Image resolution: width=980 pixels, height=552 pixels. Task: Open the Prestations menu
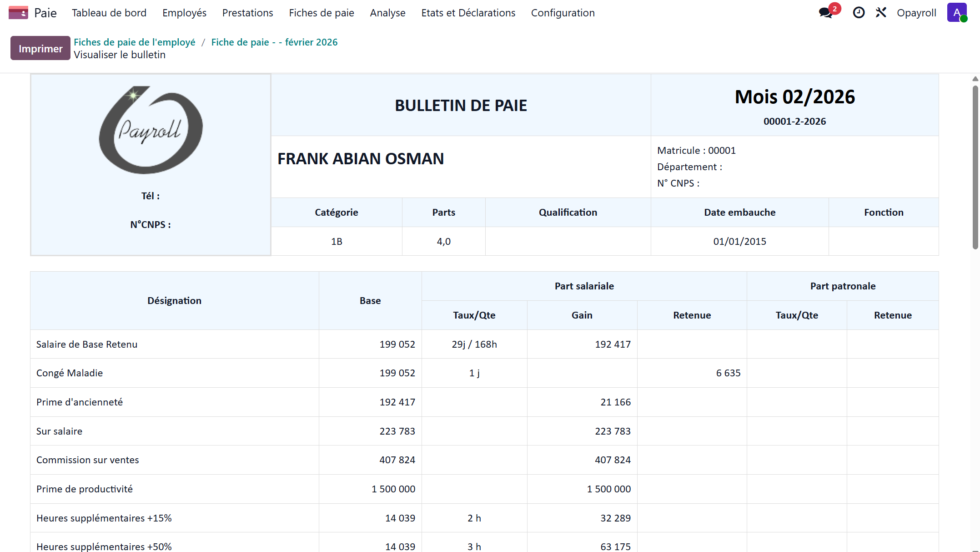point(248,13)
